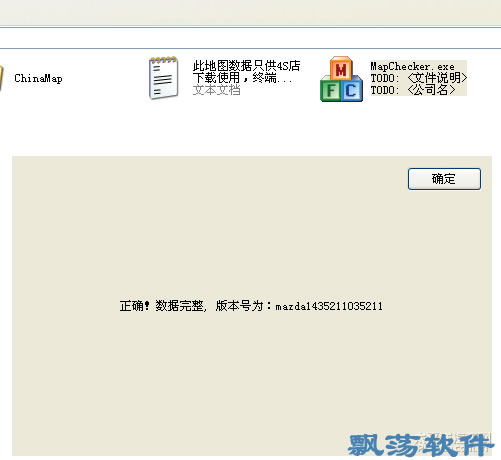
Task: Select the partially visible ChinaMap folder icon
Action: coord(1,78)
